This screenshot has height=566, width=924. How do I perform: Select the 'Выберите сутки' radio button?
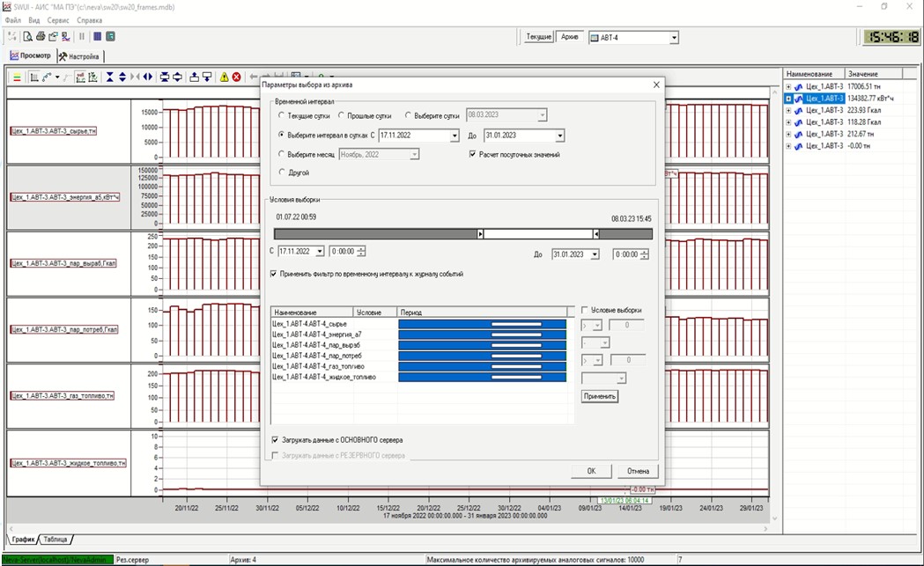pyautogui.click(x=408, y=115)
